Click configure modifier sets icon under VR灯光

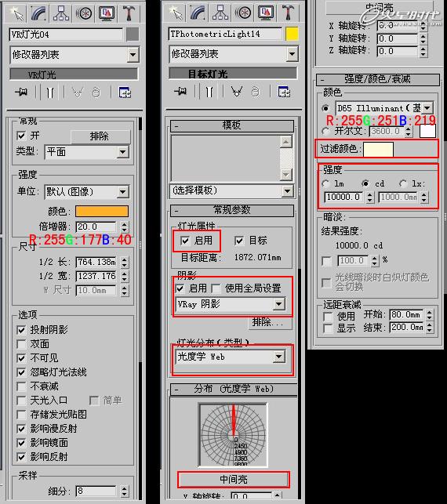pyautogui.click(x=125, y=92)
